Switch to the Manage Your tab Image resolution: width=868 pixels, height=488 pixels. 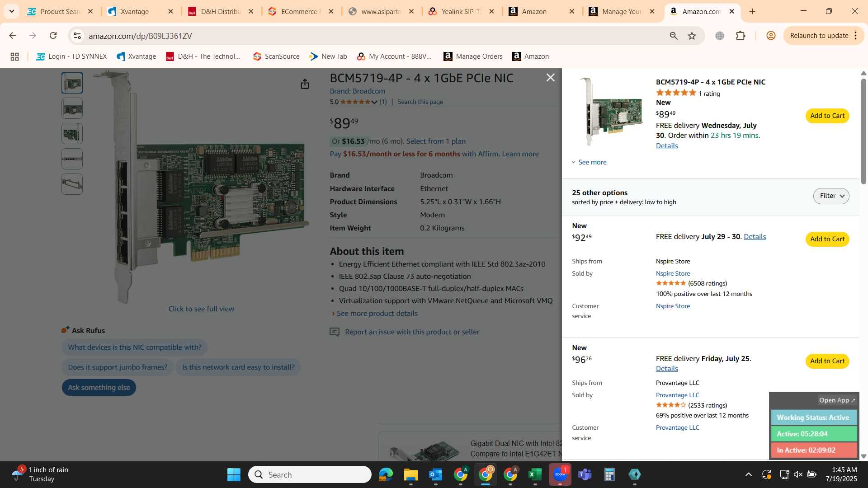[x=622, y=11]
